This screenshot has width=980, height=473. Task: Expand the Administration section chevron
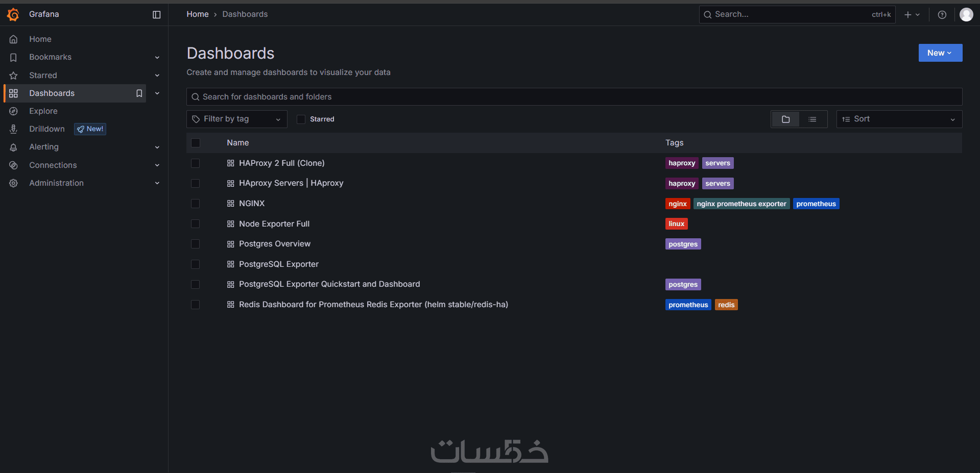(x=157, y=183)
